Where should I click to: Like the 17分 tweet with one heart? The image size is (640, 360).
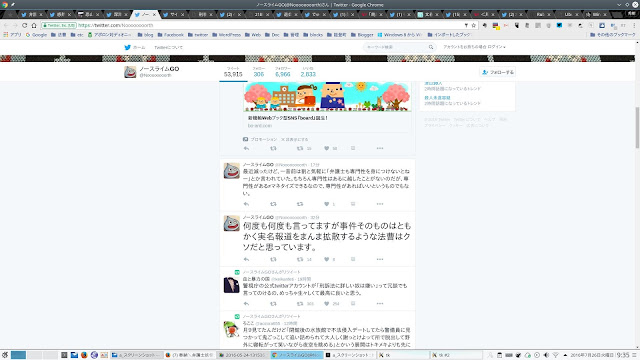(327, 204)
